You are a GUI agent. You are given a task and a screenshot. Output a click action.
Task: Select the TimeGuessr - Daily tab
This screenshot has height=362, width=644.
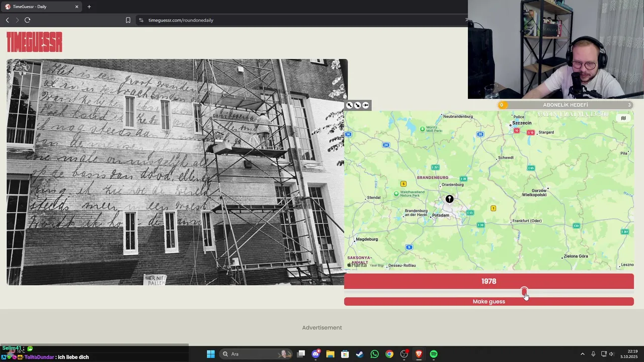(41, 7)
